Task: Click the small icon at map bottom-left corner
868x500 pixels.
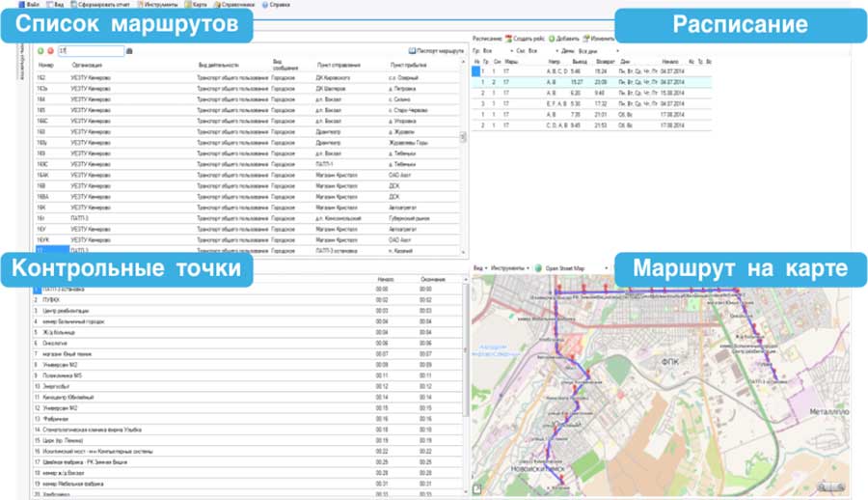Action: click(476, 490)
